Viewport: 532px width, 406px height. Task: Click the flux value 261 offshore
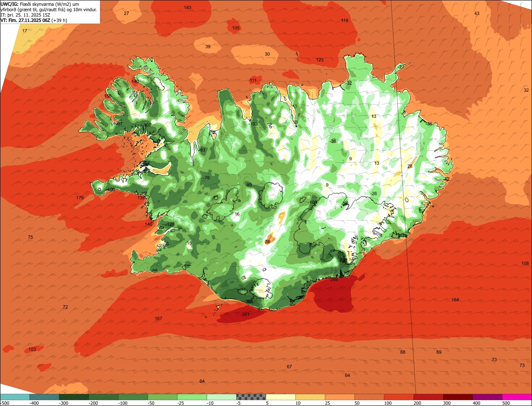tap(246, 314)
